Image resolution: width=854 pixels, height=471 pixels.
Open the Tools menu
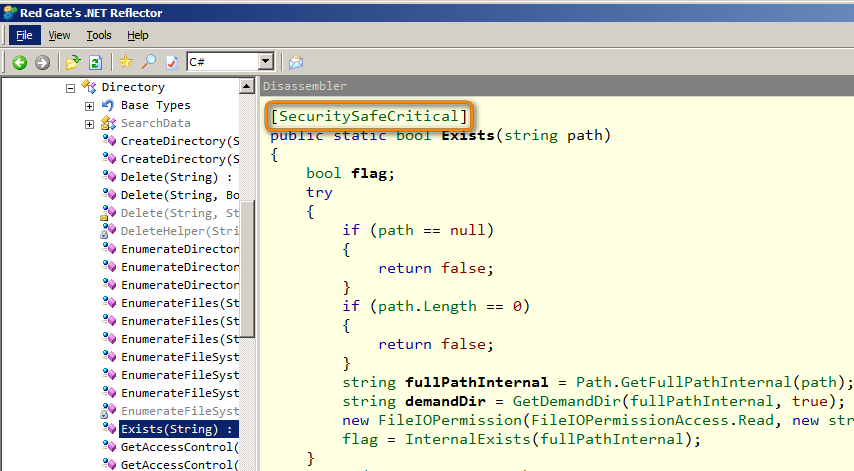tap(99, 35)
